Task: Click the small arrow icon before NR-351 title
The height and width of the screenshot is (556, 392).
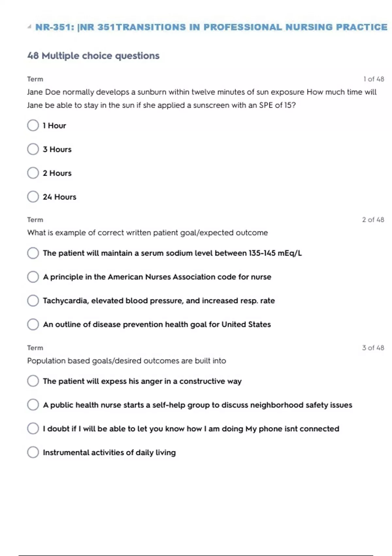Action: click(x=29, y=27)
